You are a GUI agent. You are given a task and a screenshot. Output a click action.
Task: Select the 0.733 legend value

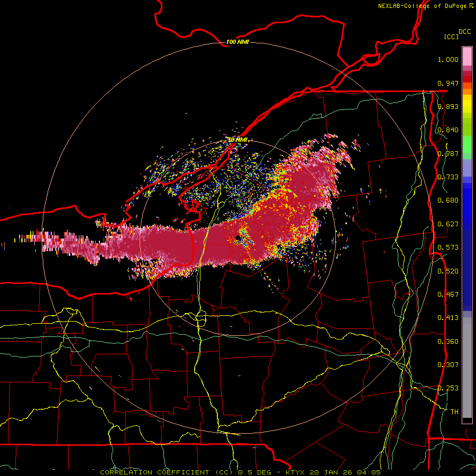click(x=448, y=177)
